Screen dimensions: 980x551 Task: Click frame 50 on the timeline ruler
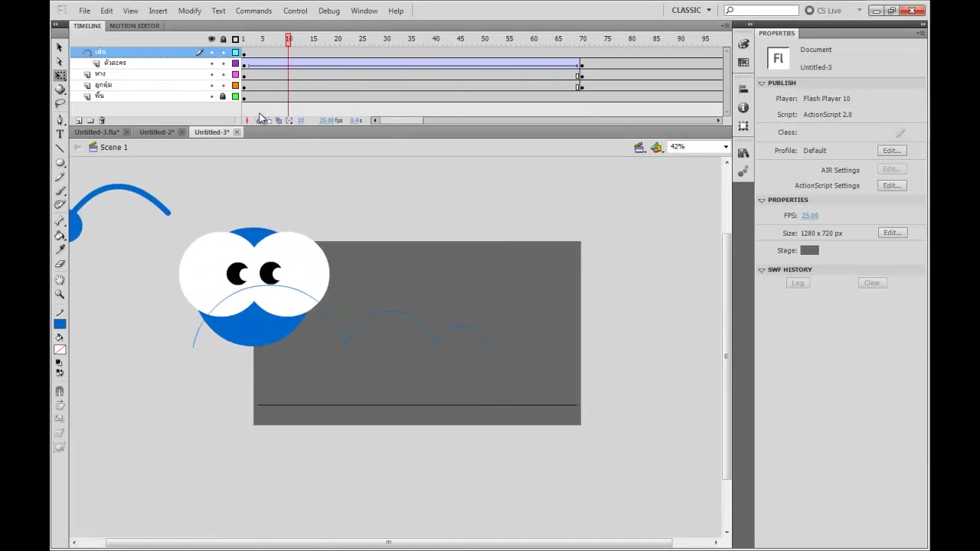click(x=485, y=39)
